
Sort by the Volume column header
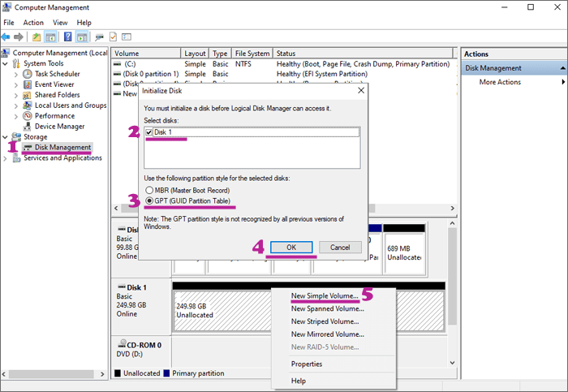click(x=146, y=54)
